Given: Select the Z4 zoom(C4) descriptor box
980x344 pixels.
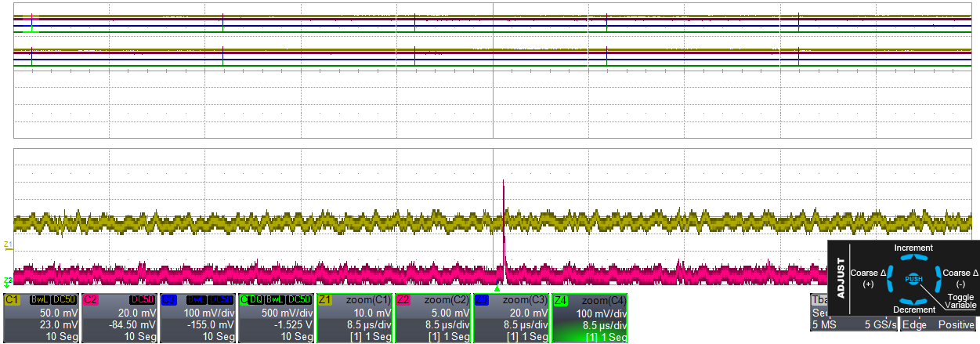Looking at the screenshot, I should [x=590, y=318].
